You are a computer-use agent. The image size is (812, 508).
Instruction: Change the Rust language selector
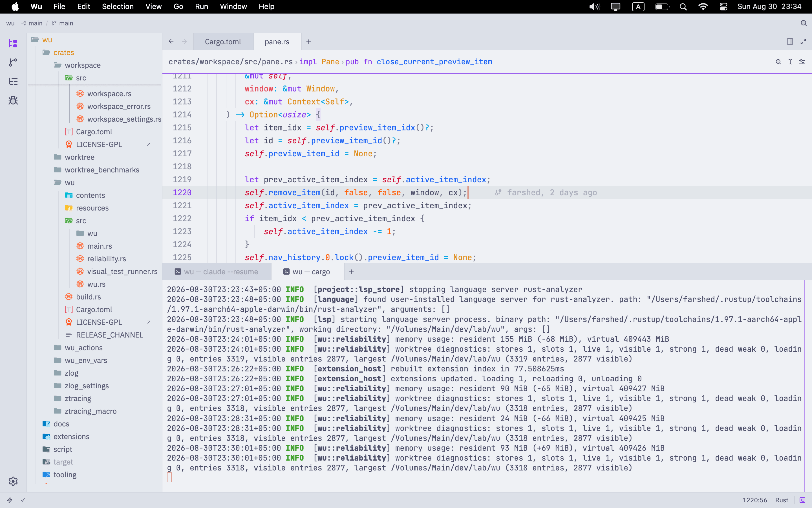pos(782,500)
